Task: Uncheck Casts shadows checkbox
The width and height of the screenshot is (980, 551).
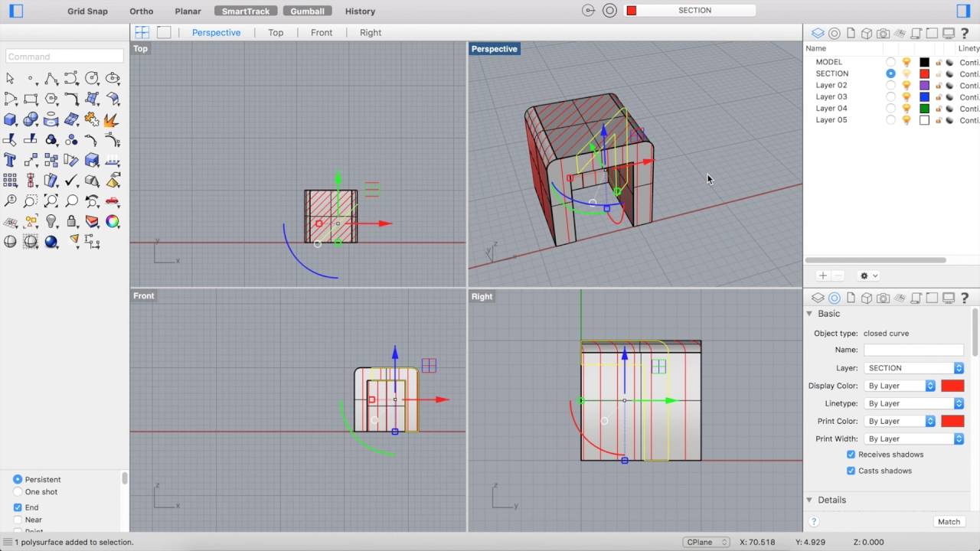Action: 851,471
